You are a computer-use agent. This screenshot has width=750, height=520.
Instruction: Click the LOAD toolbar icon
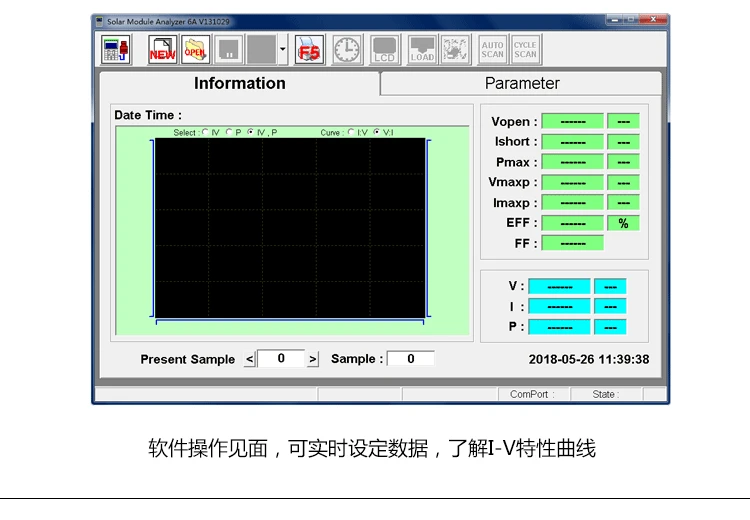422,50
